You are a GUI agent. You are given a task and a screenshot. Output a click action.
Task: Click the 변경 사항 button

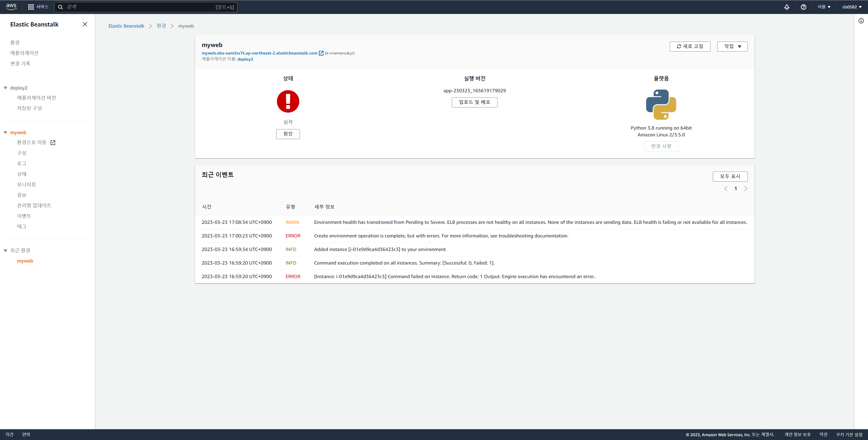(661, 146)
